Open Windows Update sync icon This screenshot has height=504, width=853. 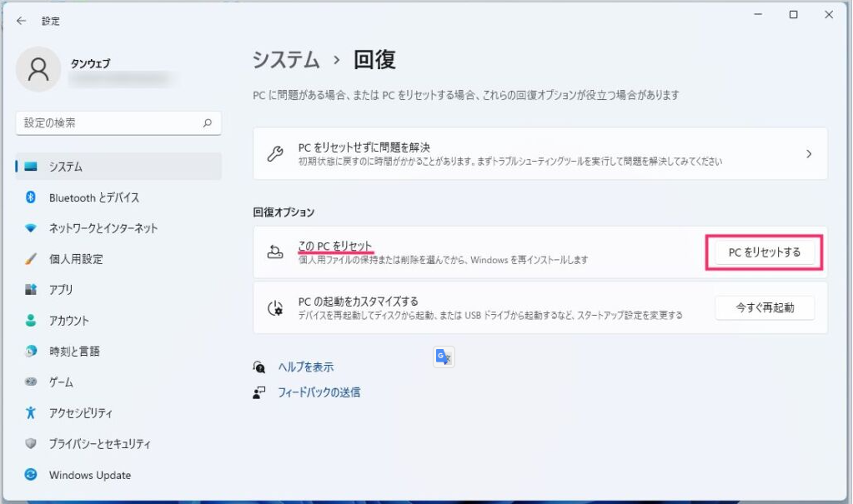31,475
